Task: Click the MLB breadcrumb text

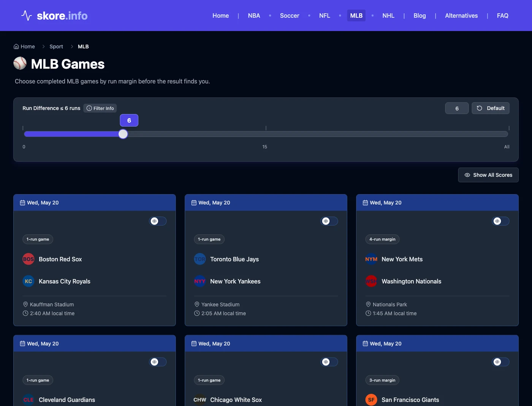Action: pos(83,46)
